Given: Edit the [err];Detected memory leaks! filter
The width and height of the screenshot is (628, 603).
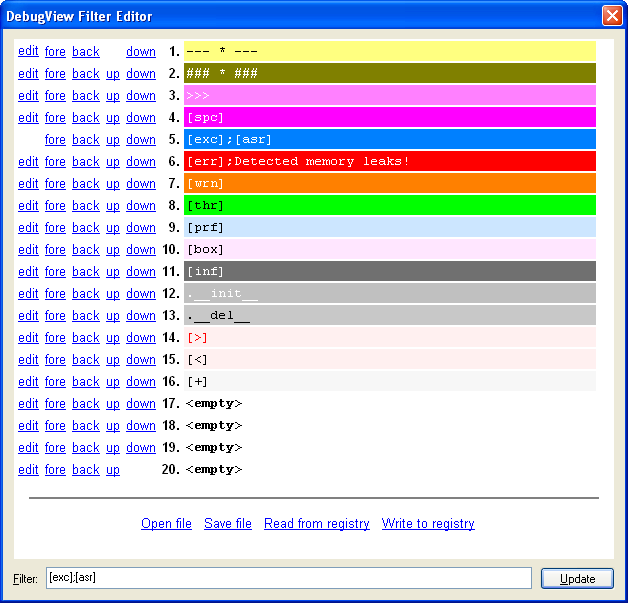Looking at the screenshot, I should pos(28,161).
